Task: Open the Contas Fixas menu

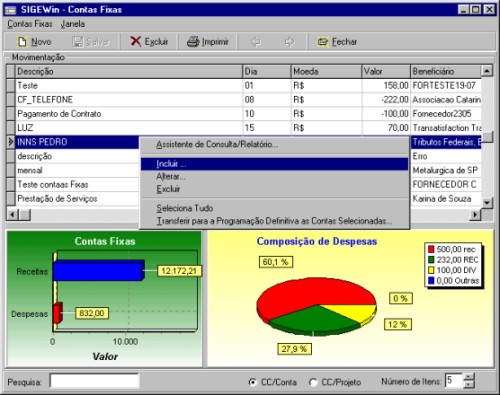Action: click(30, 24)
